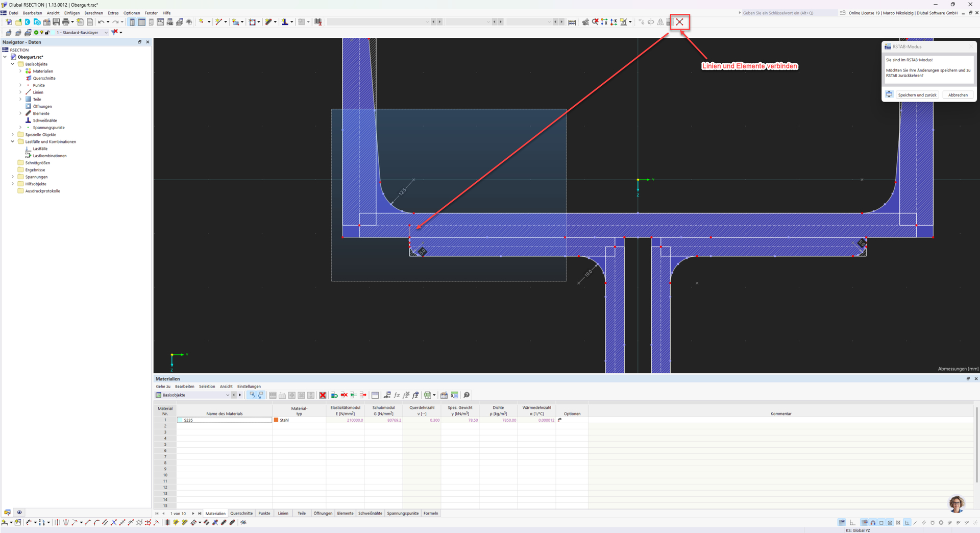980x533 pixels.
Task: Click the mirror icon left of the connect tool
Action: click(x=660, y=22)
